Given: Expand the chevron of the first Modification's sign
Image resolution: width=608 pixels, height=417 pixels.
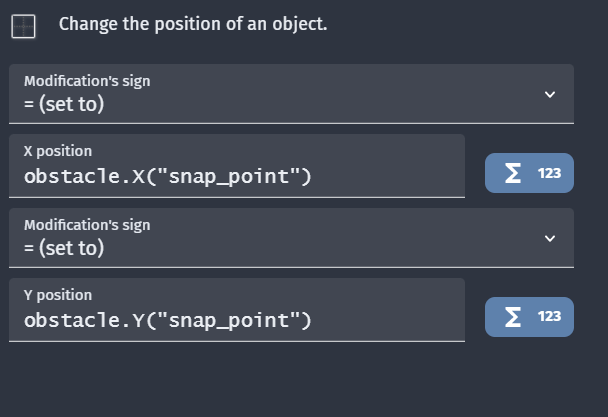Looking at the screenshot, I should 550,94.
